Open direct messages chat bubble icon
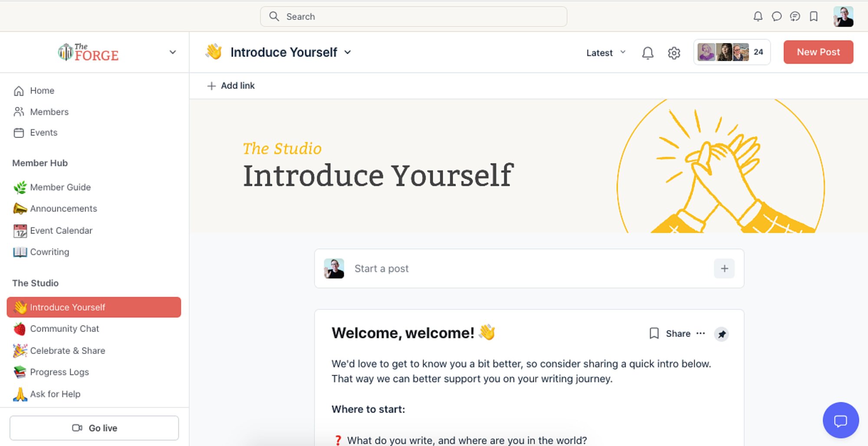 776,16
